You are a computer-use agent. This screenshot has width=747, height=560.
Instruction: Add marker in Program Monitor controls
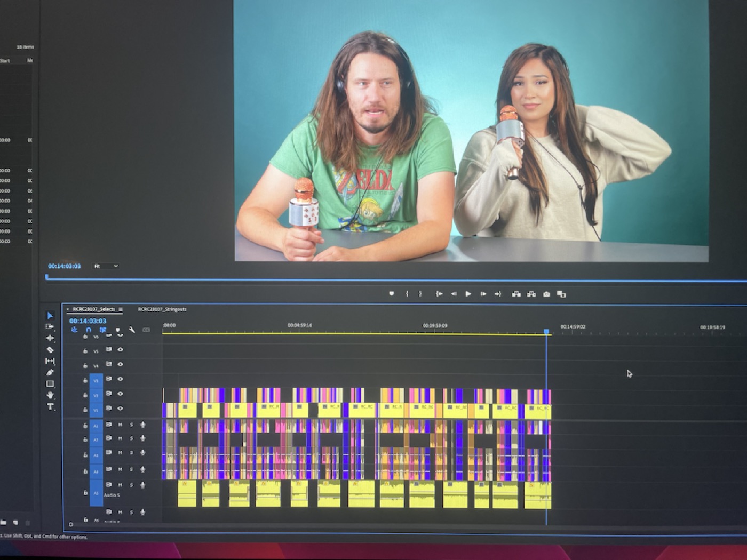[x=392, y=294]
